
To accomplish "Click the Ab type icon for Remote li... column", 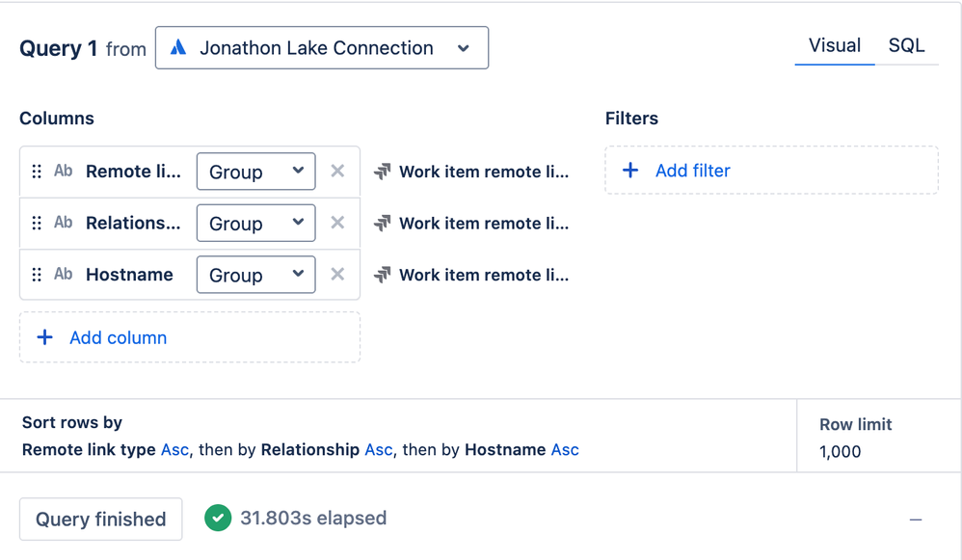I will (x=64, y=171).
